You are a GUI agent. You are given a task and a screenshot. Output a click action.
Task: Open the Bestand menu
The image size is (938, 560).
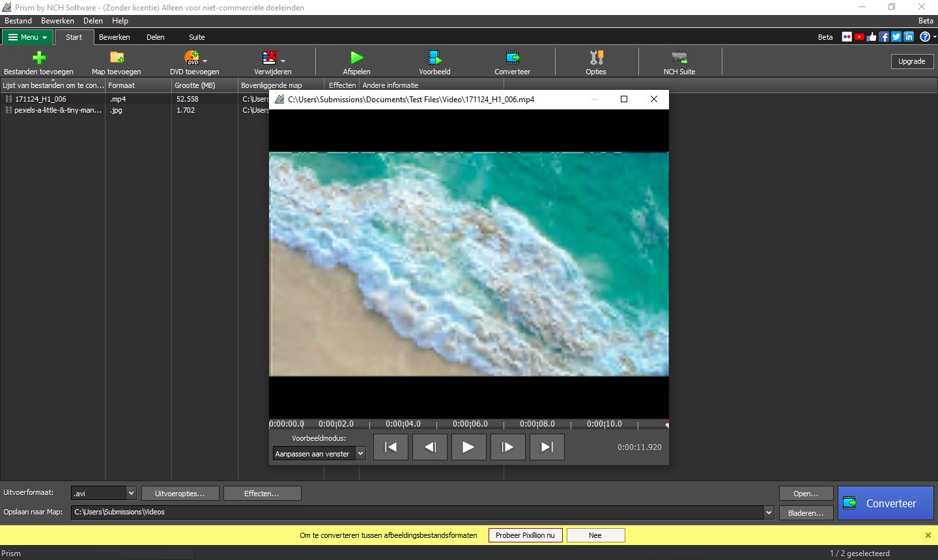(18, 21)
